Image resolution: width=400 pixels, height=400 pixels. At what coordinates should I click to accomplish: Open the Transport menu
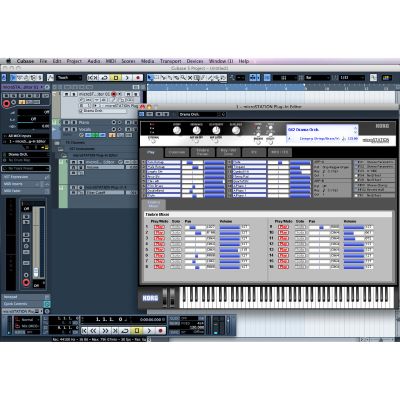tap(171, 61)
